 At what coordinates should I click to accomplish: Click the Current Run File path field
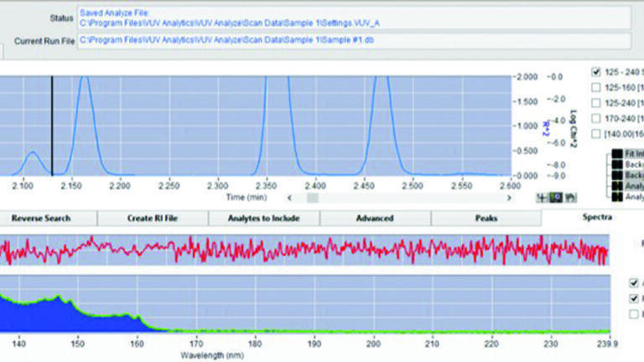pos(354,40)
